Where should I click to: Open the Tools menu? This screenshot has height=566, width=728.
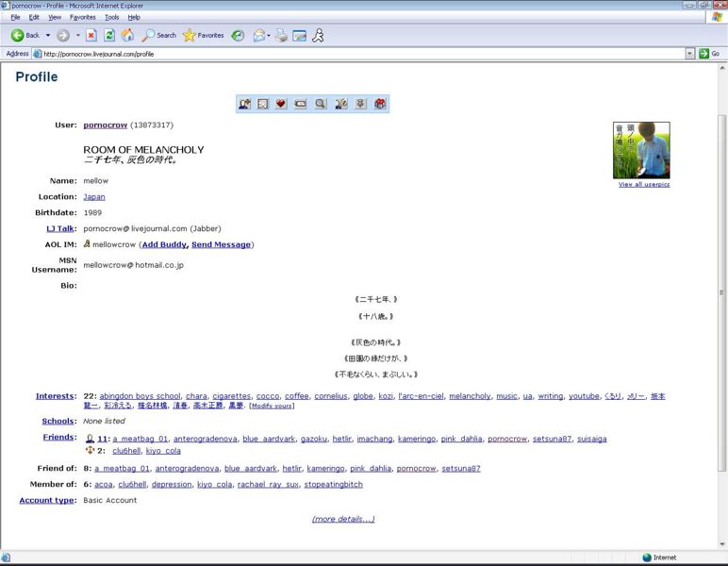tap(111, 17)
